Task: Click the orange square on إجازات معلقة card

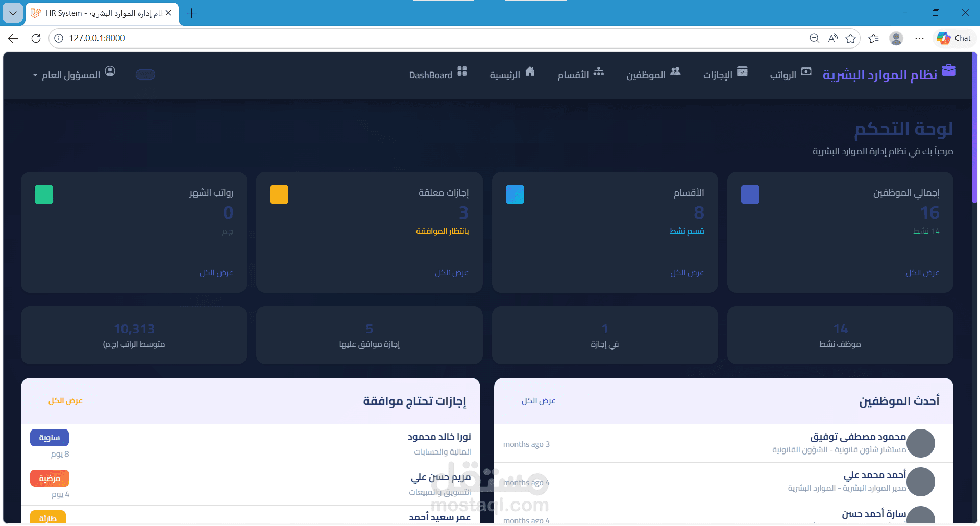Action: [x=279, y=195]
